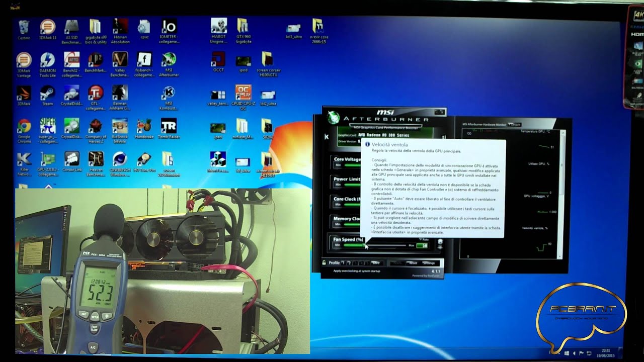Open the IOMETER shortcut

169,31
